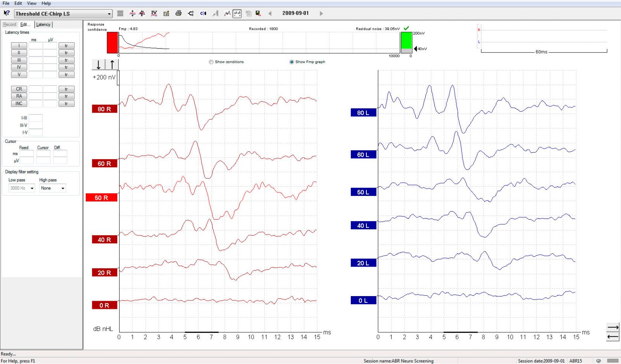Select the downward waveform shift arrow
This screenshot has height=364, width=621.
(x=98, y=64)
